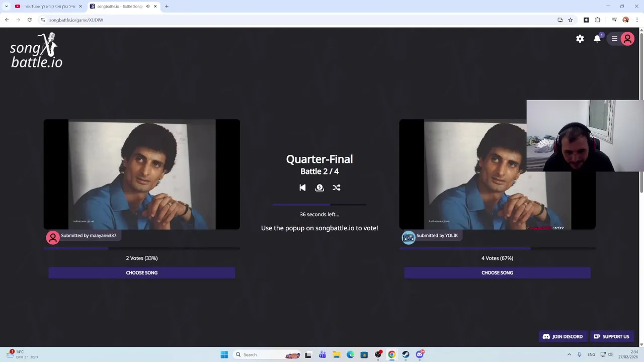Choose song submitted by maayan6337
Viewport: 644px width, 362px height.
(142, 273)
